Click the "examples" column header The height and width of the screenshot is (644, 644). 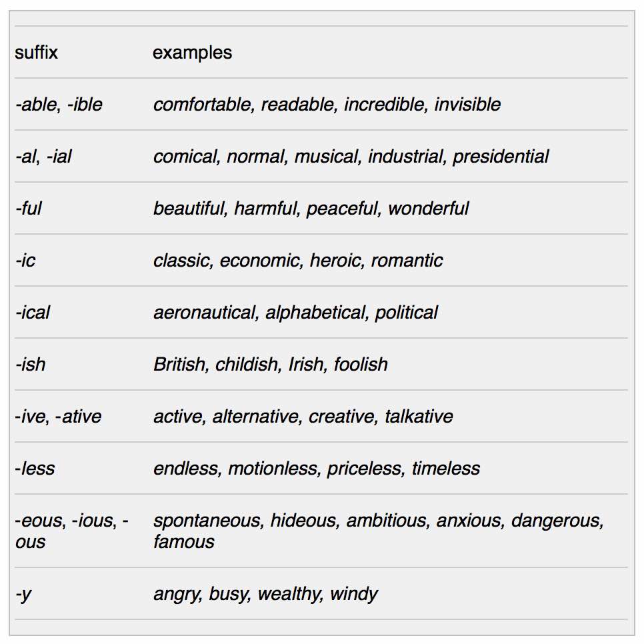tap(192, 53)
